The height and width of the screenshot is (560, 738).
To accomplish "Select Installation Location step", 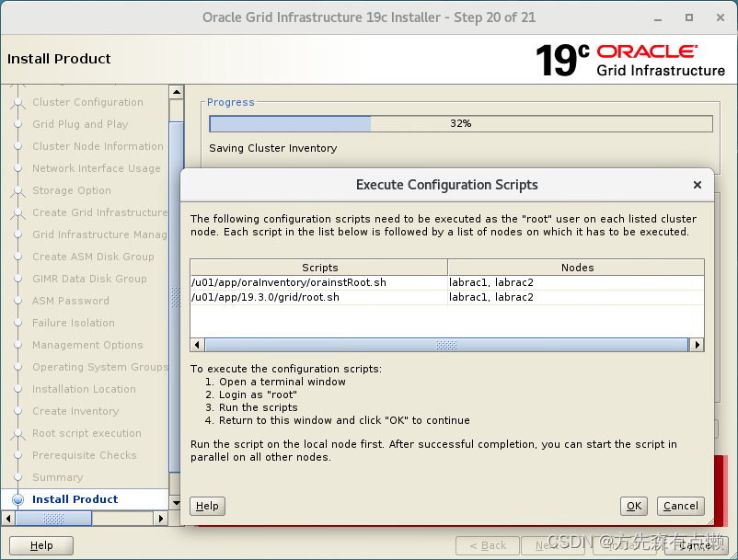I will tap(84, 389).
